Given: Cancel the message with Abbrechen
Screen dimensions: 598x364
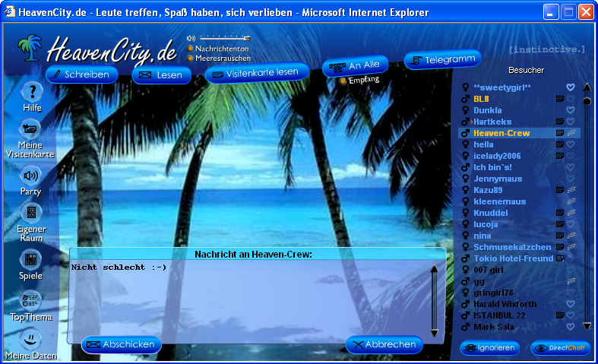Looking at the screenshot, I should (x=384, y=344).
